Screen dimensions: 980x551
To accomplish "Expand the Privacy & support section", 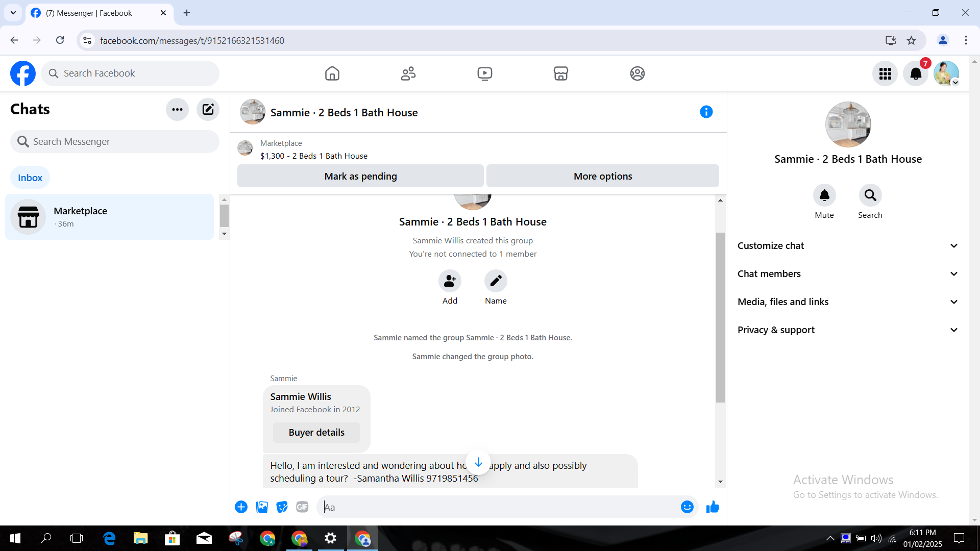I will tap(847, 330).
